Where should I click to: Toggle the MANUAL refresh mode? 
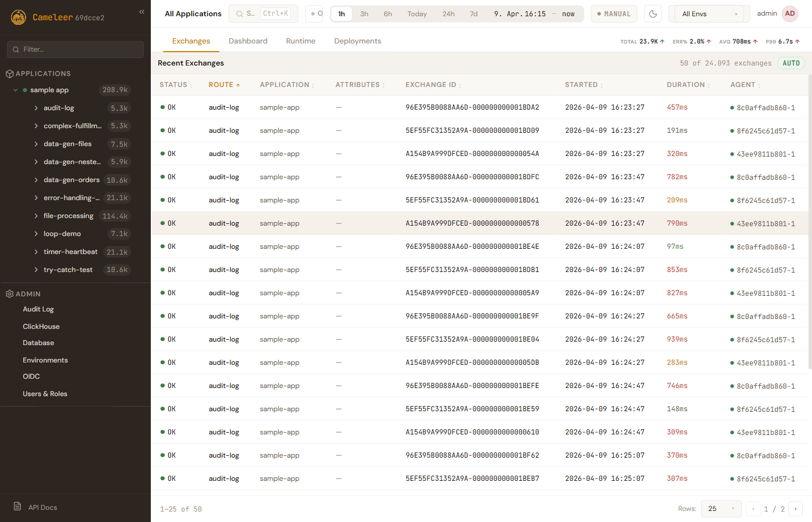614,14
